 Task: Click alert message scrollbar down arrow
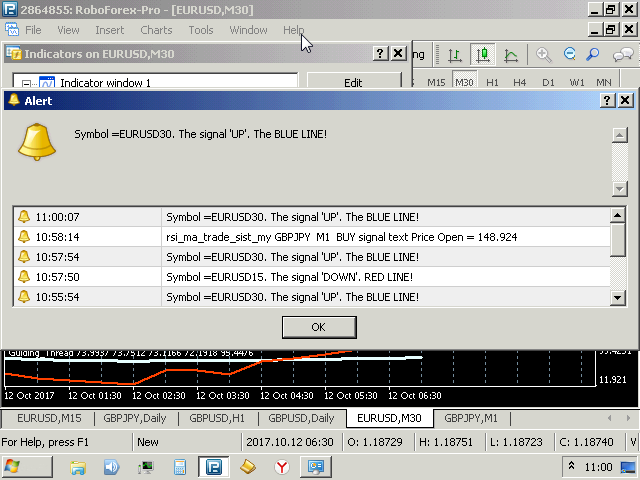[x=620, y=188]
